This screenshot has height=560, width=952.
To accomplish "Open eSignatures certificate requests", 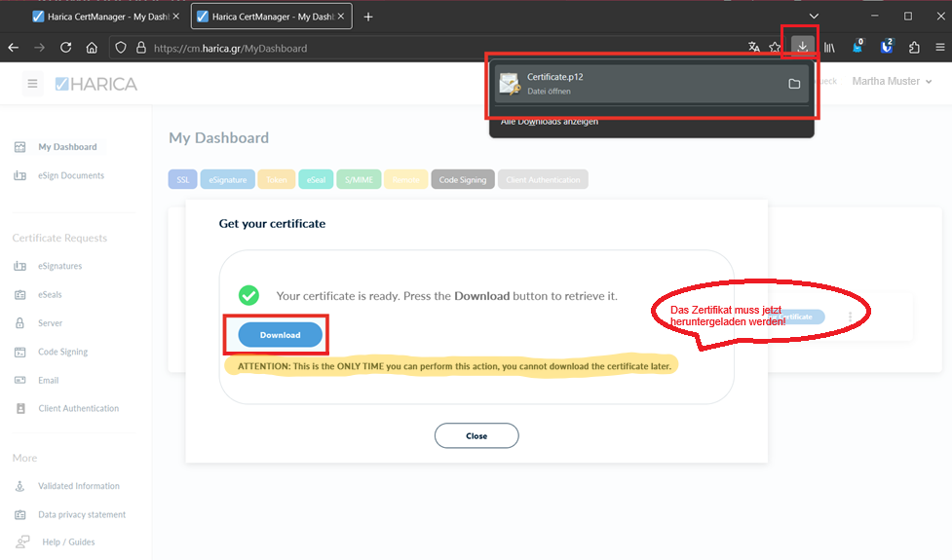I will tap(59, 266).
